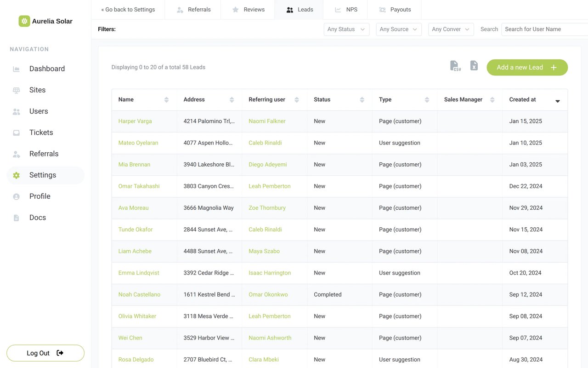This screenshot has width=588, height=368.
Task: Switch to the Reviews tab
Action: click(248, 10)
